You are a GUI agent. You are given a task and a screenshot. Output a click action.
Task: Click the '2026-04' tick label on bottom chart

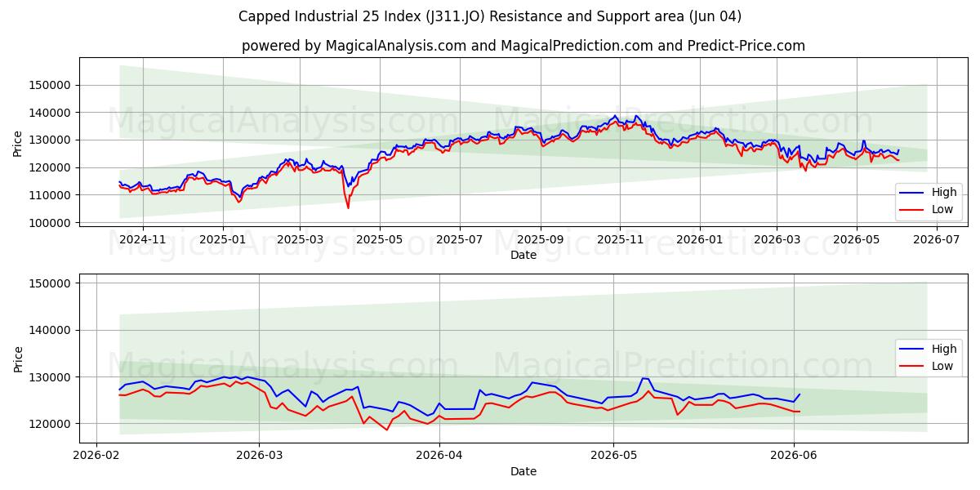(x=439, y=456)
